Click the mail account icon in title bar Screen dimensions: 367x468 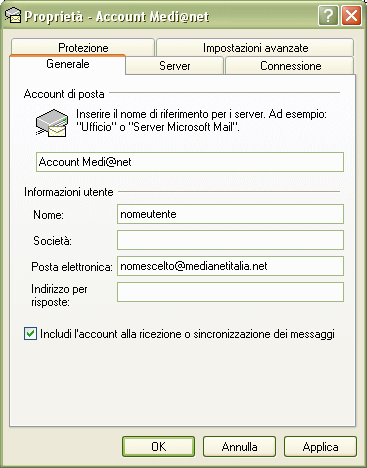13,16
